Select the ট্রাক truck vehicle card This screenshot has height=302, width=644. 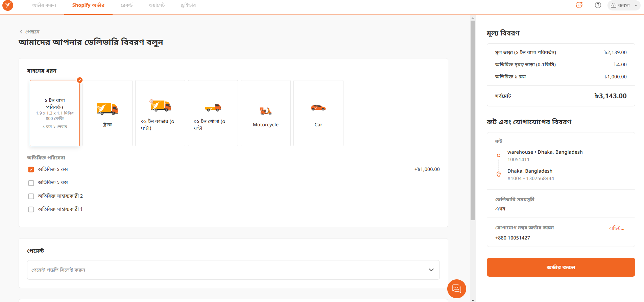[x=108, y=113]
